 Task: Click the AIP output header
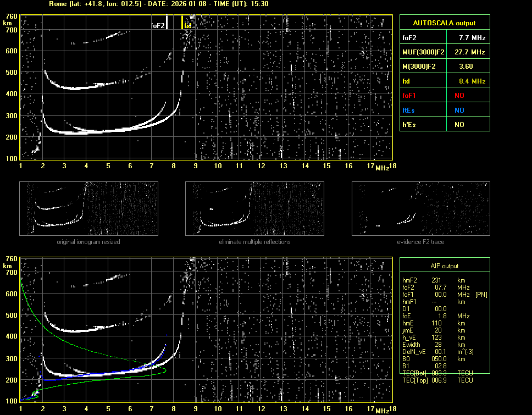[x=444, y=266]
